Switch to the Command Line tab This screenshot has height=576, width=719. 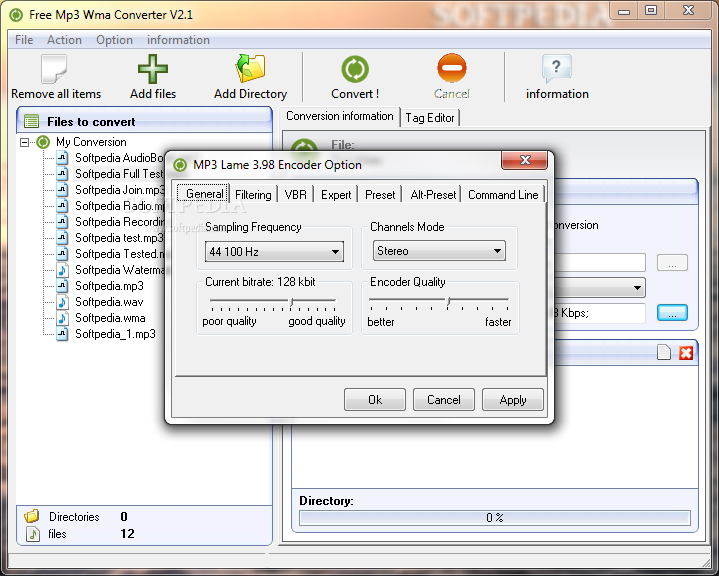(503, 195)
